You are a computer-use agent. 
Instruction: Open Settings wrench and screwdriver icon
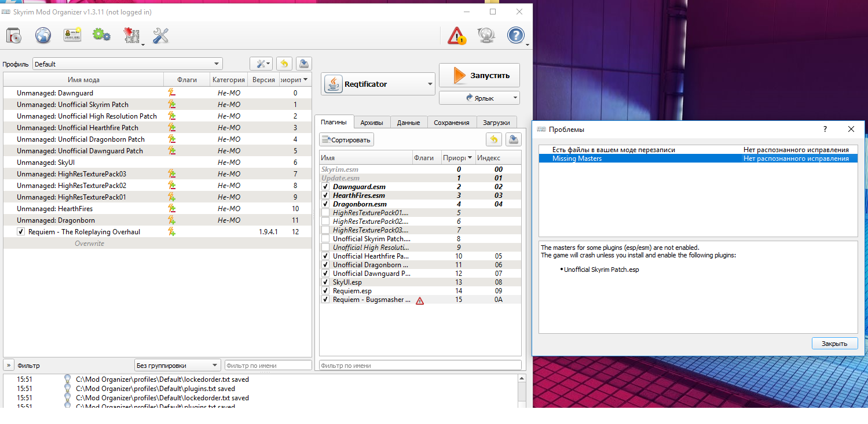[160, 35]
